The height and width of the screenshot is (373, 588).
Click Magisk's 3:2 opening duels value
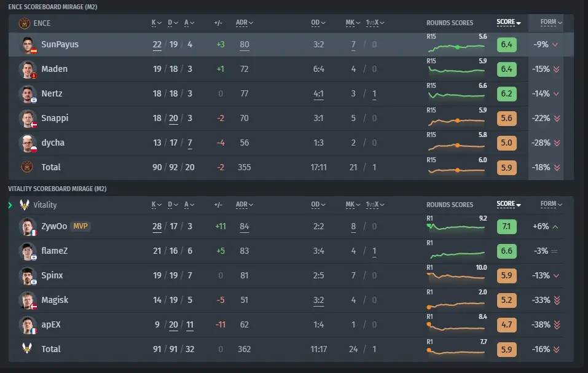[318, 300]
